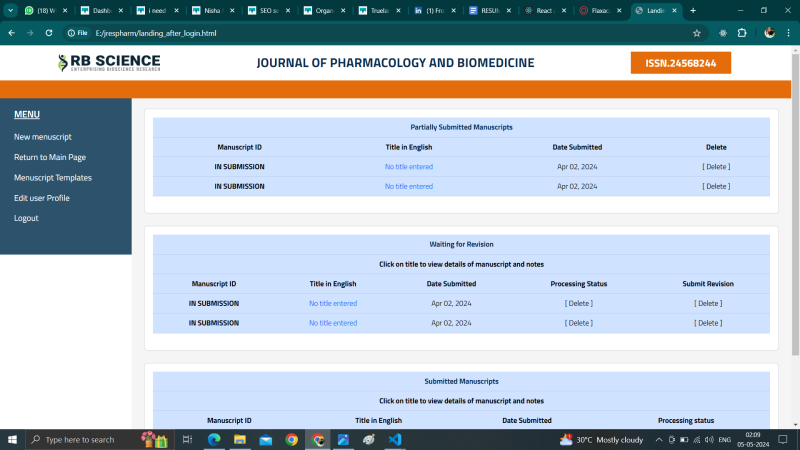Click the browser back arrow icon
This screenshot has height=450, width=800.
(x=11, y=33)
